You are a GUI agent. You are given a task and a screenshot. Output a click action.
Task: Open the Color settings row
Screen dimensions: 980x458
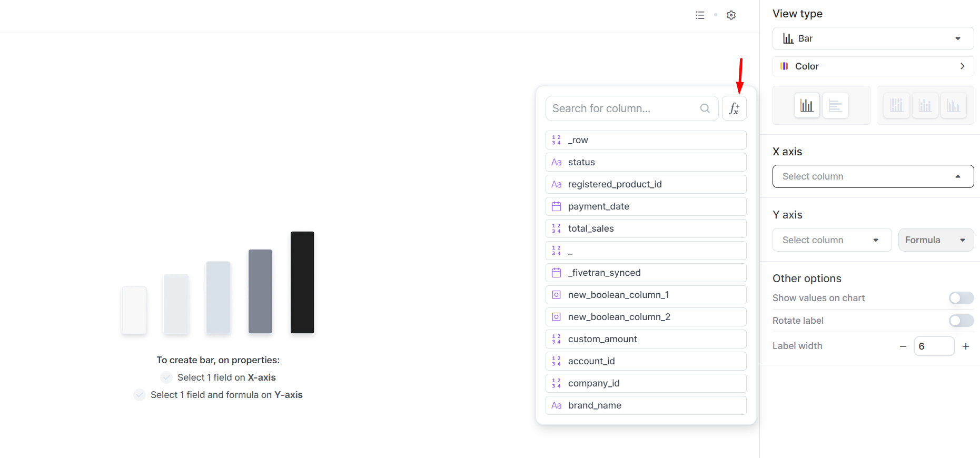[x=873, y=66]
